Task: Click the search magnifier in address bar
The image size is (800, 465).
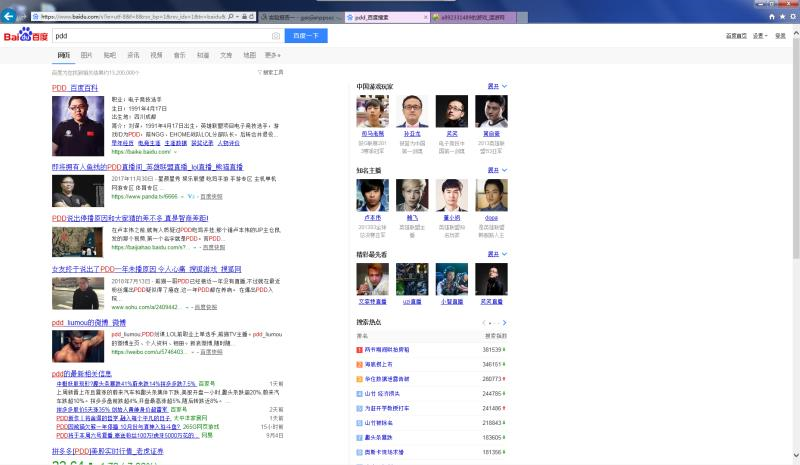Action: 231,17
